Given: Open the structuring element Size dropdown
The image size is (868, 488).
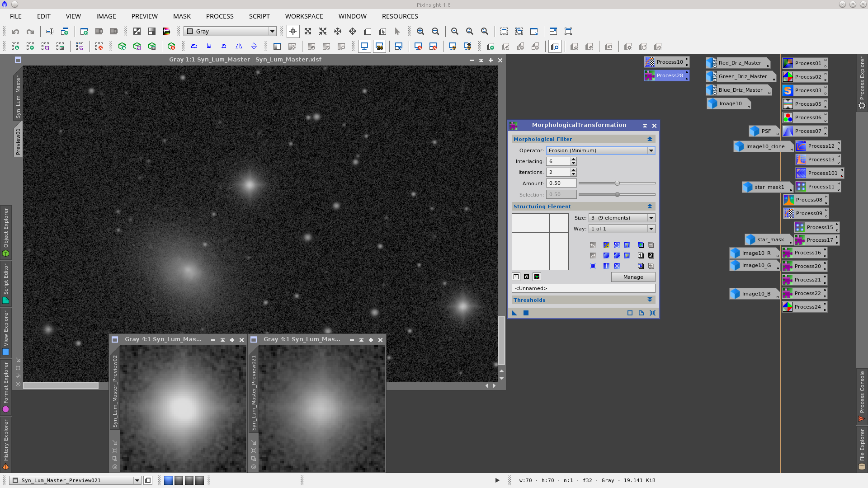Looking at the screenshot, I should [x=622, y=217].
